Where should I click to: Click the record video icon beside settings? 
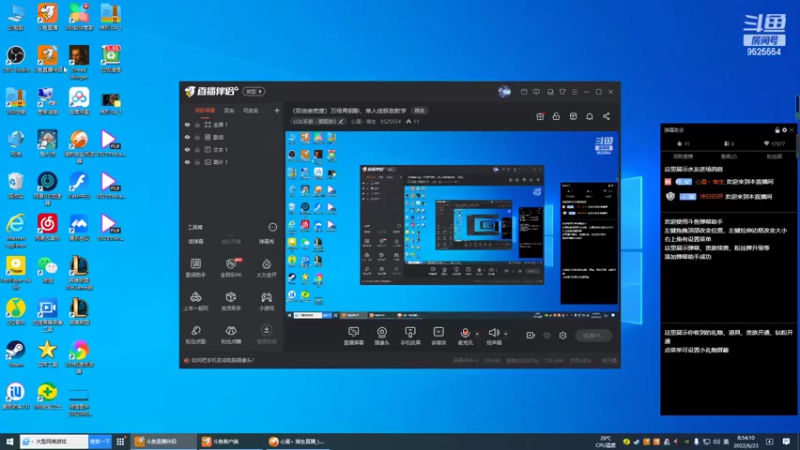click(531, 335)
